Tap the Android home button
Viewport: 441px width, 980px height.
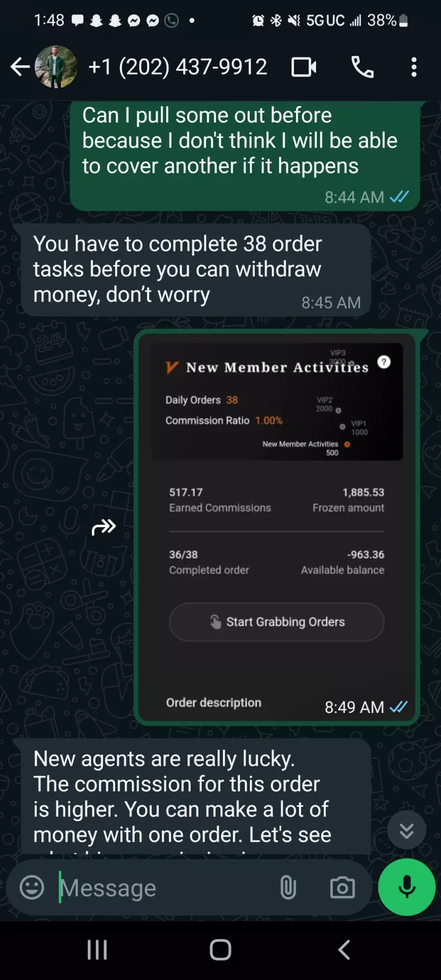(220, 950)
